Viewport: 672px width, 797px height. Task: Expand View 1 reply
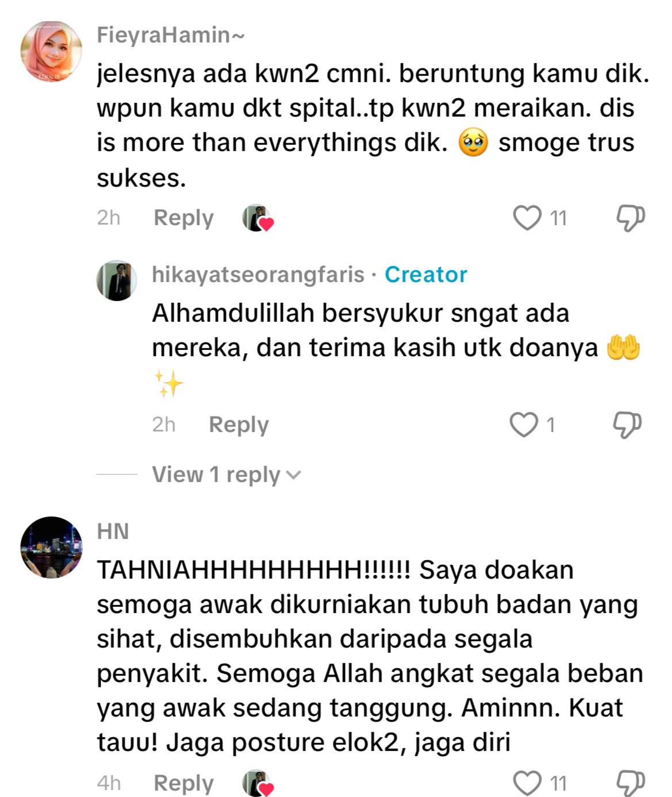(x=226, y=475)
